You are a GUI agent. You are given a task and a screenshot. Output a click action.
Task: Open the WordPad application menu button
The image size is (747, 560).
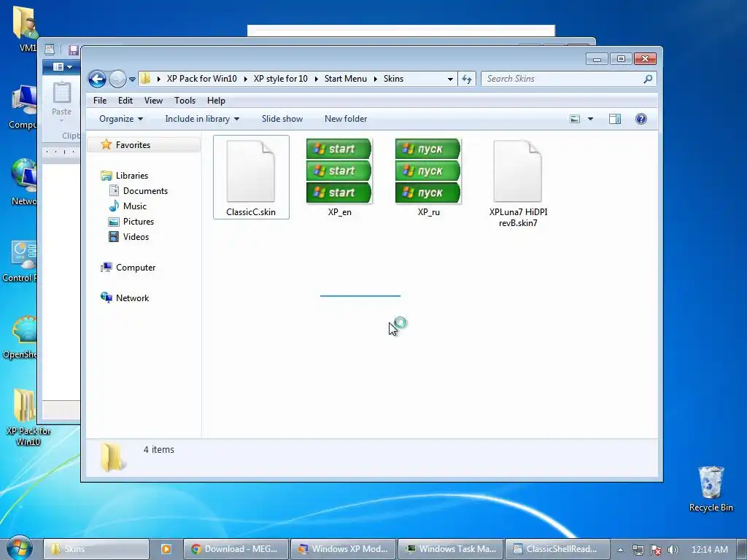tap(61, 66)
